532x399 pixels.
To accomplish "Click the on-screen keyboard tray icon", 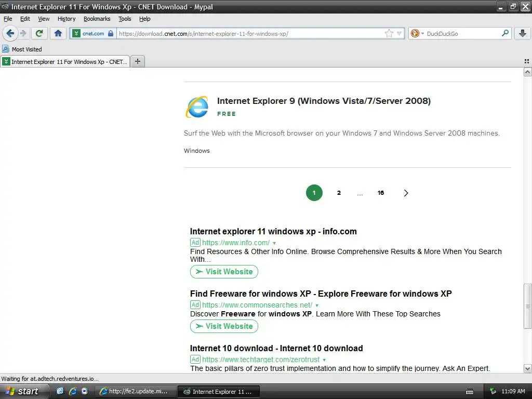I will [470, 392].
